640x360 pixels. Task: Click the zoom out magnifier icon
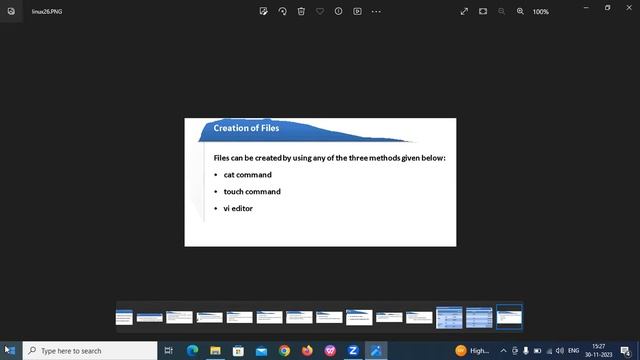[502, 11]
